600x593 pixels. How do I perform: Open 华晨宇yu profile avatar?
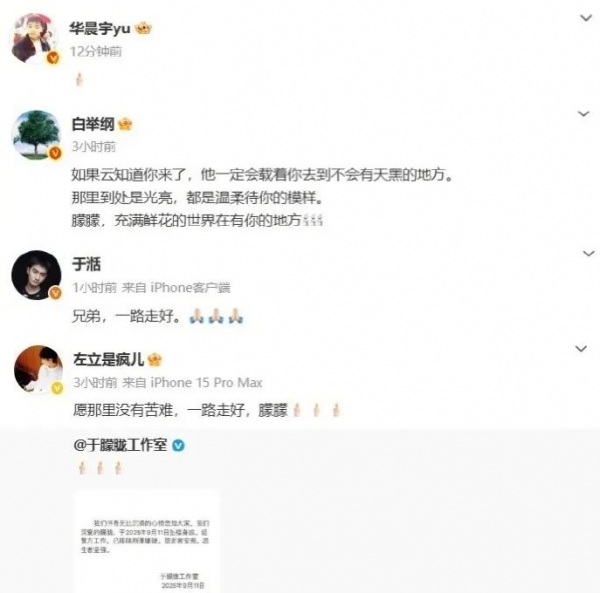35,38
